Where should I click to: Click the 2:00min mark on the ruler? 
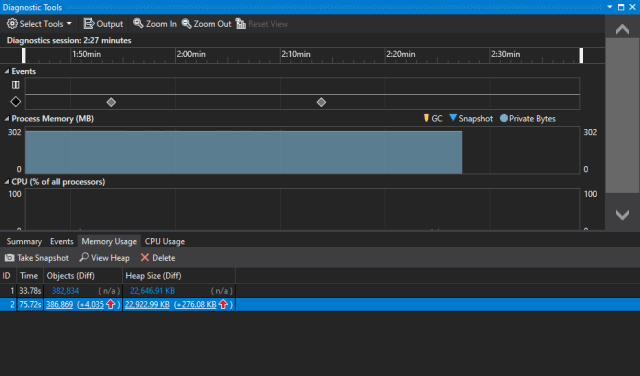[x=191, y=54]
